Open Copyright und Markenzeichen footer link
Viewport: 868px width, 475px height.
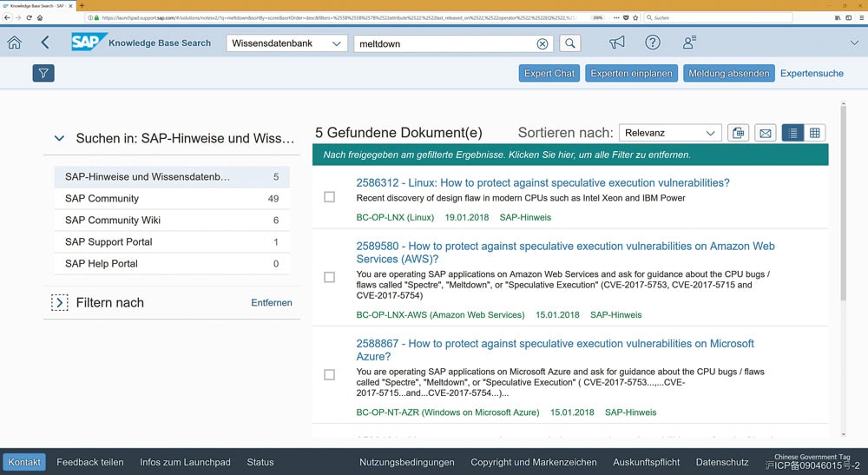pos(534,462)
